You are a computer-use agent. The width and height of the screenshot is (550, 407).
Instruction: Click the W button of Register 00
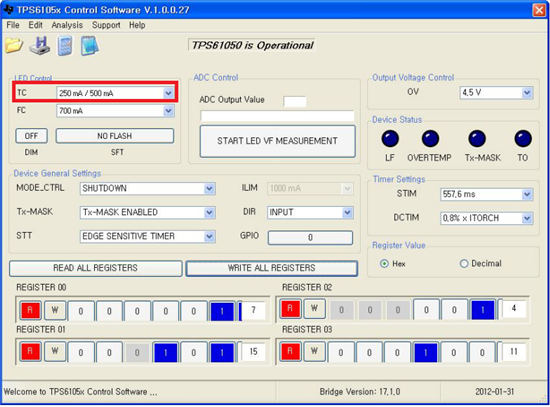pyautogui.click(x=55, y=310)
